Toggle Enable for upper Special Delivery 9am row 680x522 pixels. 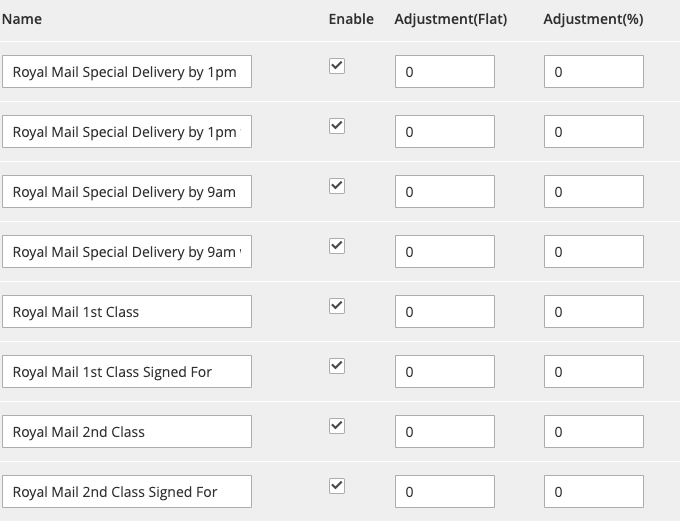(x=337, y=186)
